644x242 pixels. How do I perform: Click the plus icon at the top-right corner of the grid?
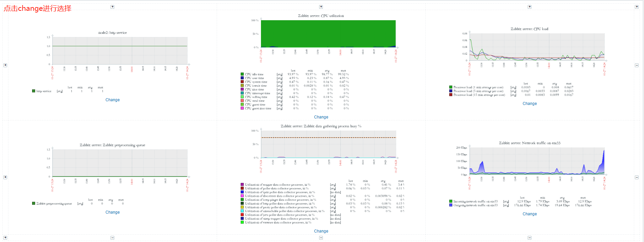[x=637, y=7]
